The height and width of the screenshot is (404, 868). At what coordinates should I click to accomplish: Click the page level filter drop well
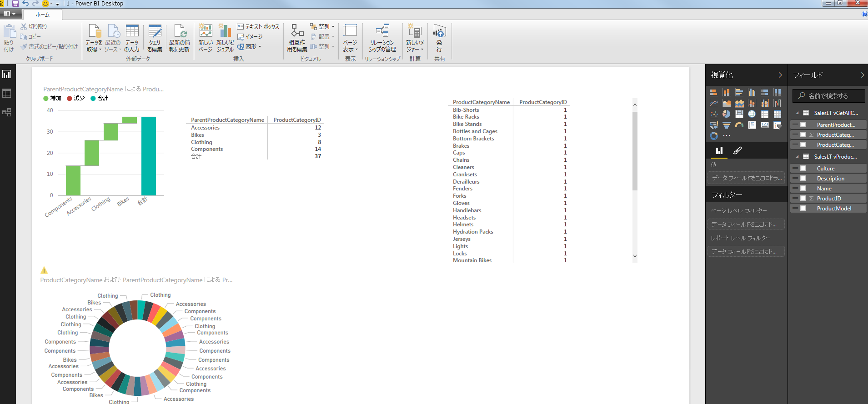tap(746, 224)
